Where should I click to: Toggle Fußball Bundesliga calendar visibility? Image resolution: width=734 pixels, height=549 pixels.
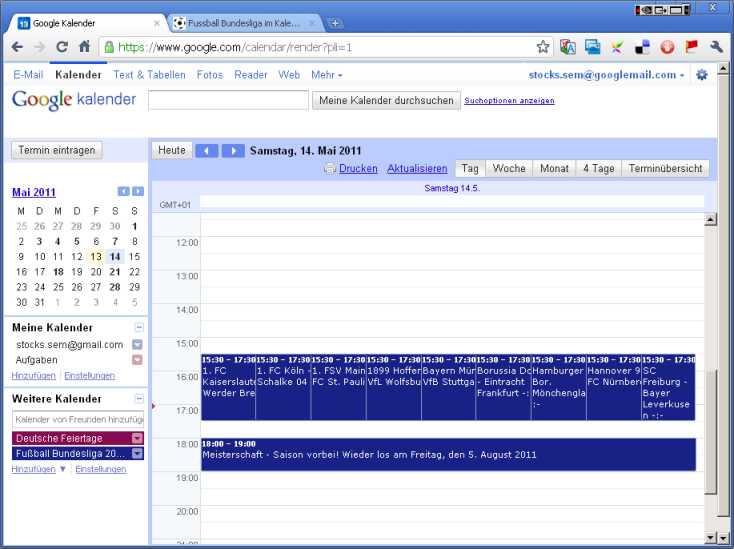tap(70, 453)
